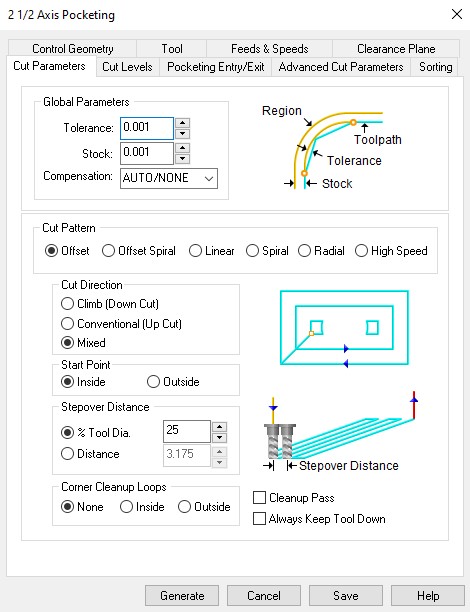Switch to the Control Geometry tab

coord(73,49)
